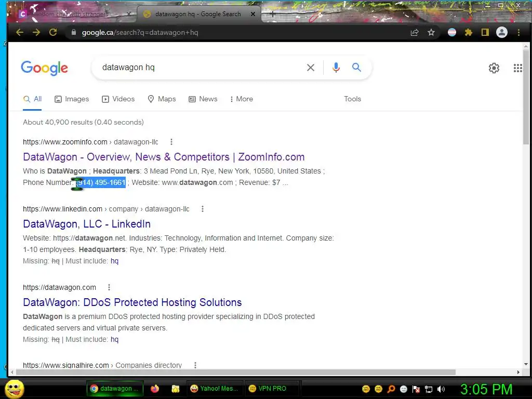Go back to the previous page
The height and width of the screenshot is (399, 532).
pos(20,32)
